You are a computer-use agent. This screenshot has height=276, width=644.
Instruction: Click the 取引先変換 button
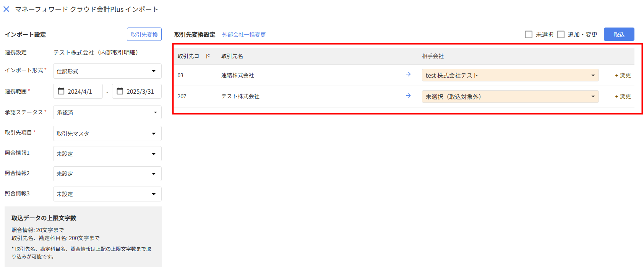tap(144, 34)
